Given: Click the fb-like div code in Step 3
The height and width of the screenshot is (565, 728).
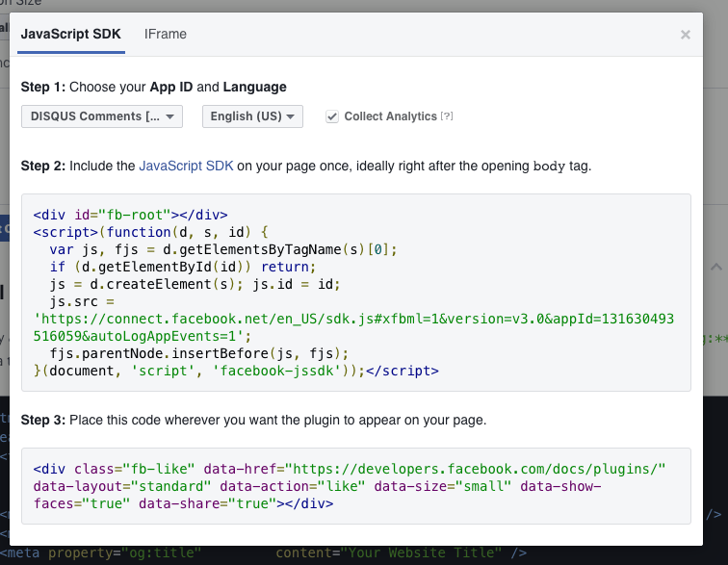Looking at the screenshot, I should (x=350, y=486).
